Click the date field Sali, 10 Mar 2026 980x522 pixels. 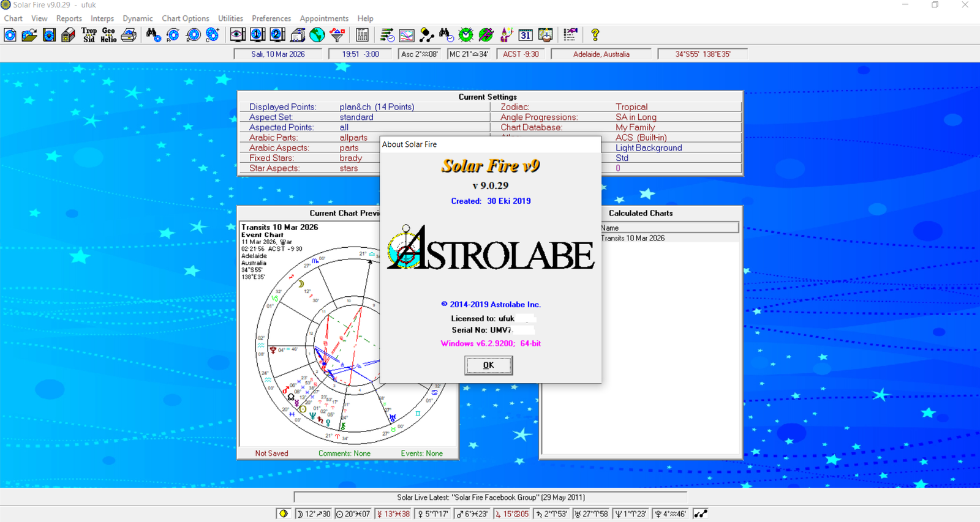click(x=278, y=54)
